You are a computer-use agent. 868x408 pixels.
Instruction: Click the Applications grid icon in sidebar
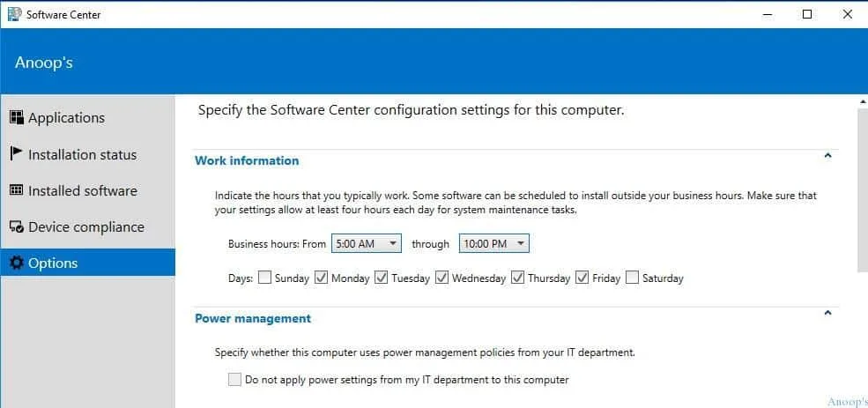16,117
